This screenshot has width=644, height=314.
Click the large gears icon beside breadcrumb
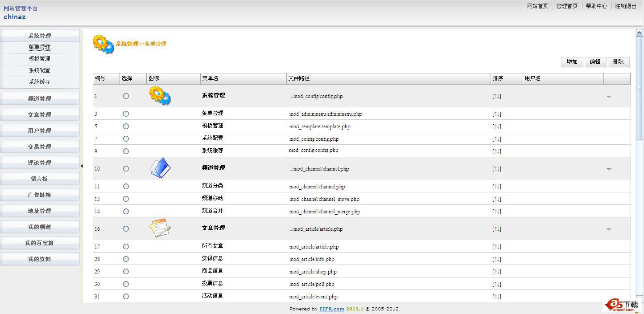(x=103, y=44)
